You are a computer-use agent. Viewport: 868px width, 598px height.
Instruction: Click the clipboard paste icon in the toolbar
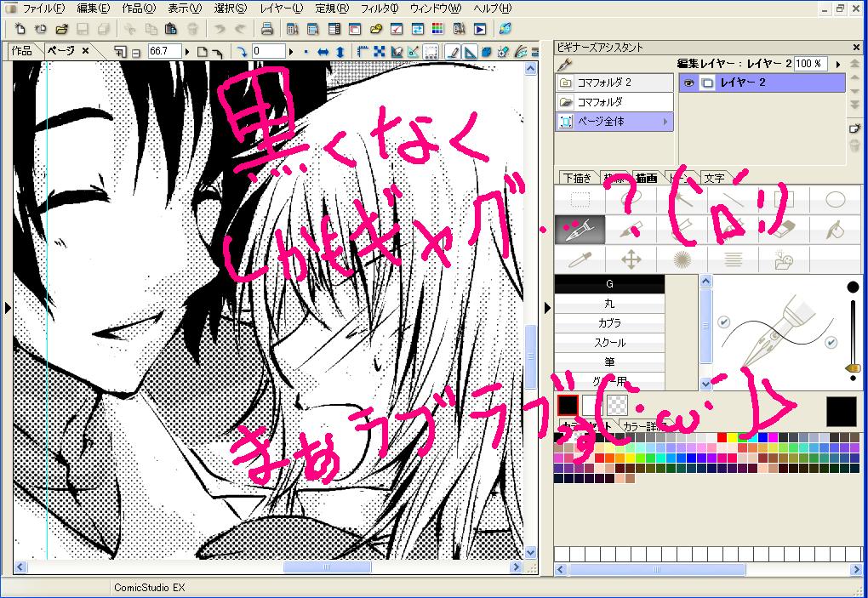click(171, 29)
